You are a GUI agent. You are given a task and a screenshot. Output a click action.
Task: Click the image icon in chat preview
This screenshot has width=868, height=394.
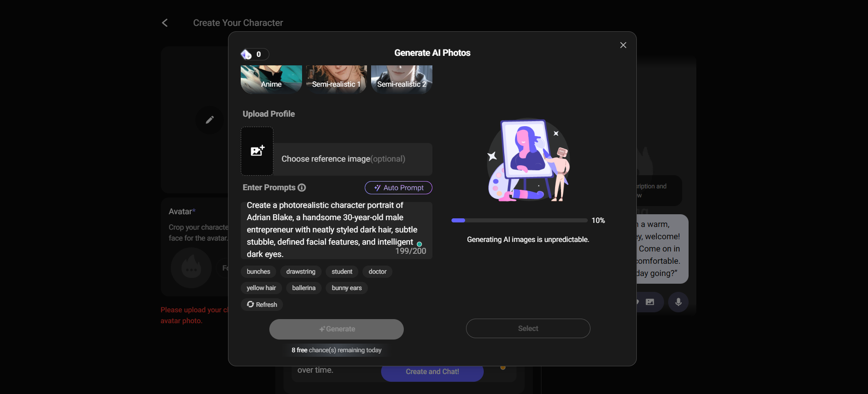[650, 302]
